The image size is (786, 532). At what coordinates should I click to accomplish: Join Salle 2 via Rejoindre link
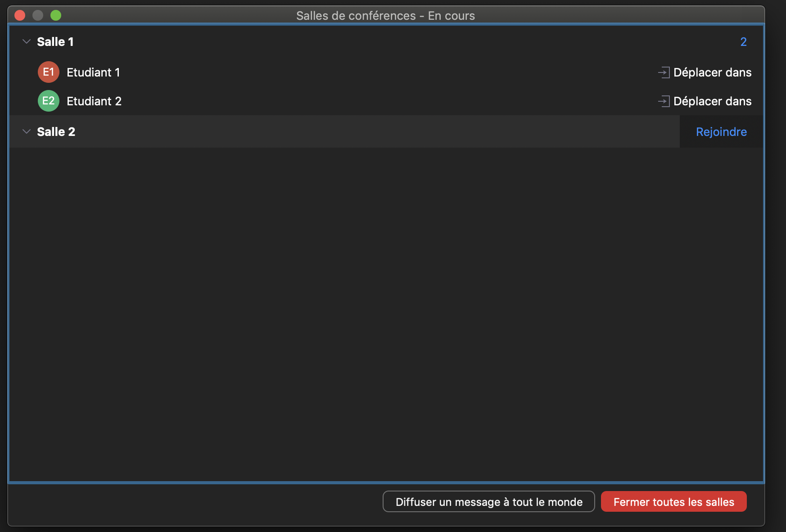click(x=721, y=132)
